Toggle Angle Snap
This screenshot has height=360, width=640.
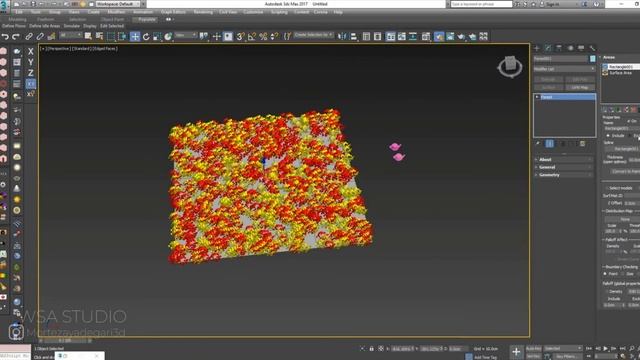pyautogui.click(x=252, y=37)
